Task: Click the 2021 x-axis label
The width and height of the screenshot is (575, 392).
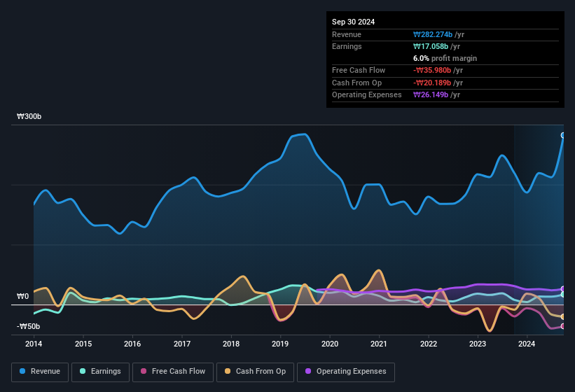Action: (x=379, y=344)
